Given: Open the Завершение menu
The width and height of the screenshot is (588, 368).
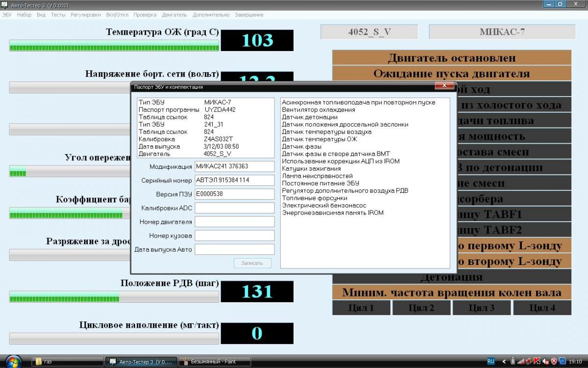Looking at the screenshot, I should [x=249, y=15].
